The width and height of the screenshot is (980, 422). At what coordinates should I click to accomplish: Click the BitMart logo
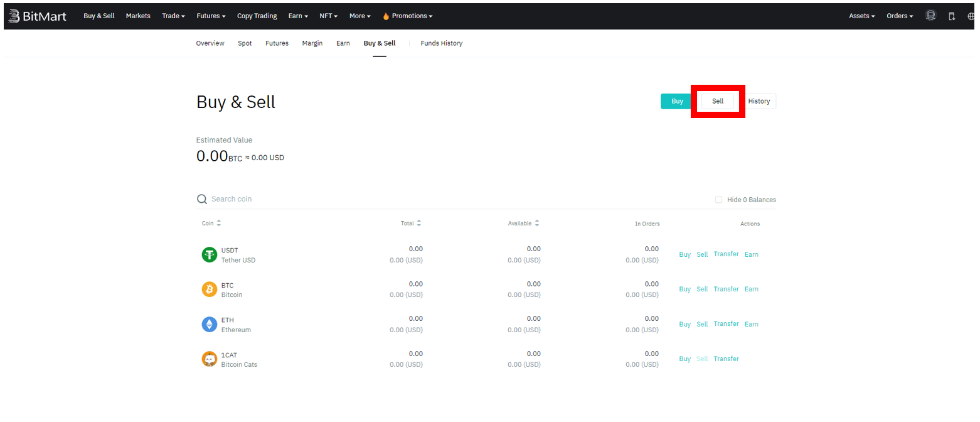coord(38,16)
